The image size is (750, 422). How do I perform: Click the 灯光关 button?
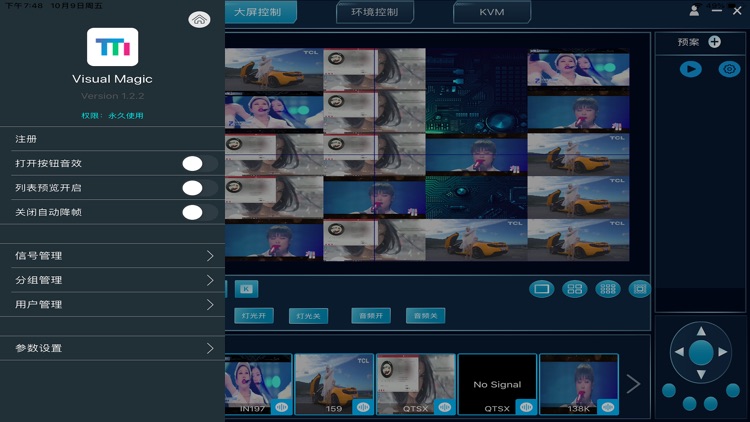(309, 316)
